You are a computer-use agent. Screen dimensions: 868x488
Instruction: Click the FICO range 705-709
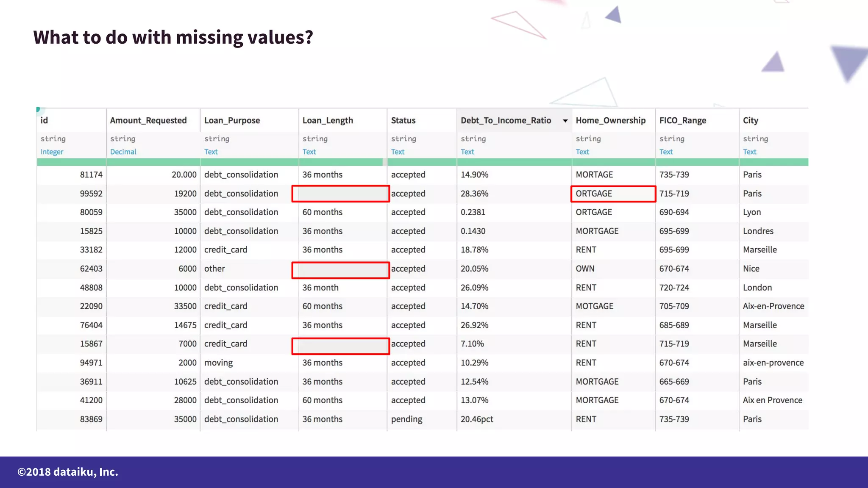click(x=674, y=306)
